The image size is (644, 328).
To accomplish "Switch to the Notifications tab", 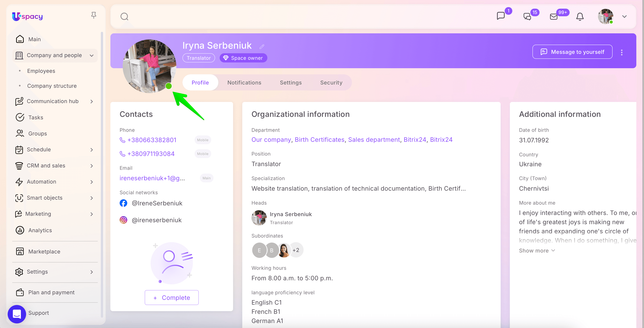I will point(244,82).
